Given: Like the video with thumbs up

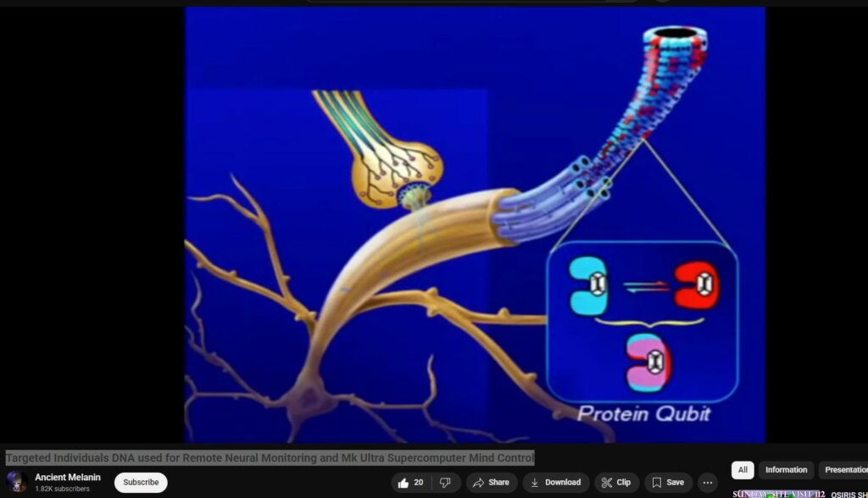Looking at the screenshot, I should coord(402,483).
